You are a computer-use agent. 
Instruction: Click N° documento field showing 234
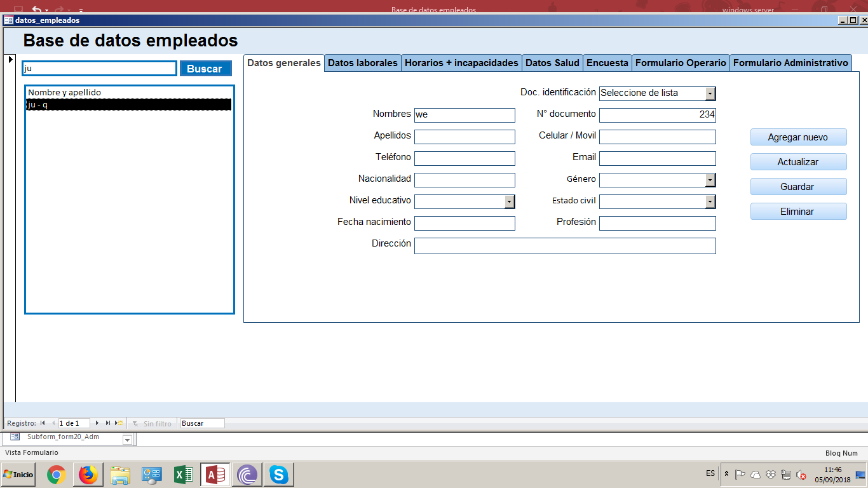pos(658,115)
